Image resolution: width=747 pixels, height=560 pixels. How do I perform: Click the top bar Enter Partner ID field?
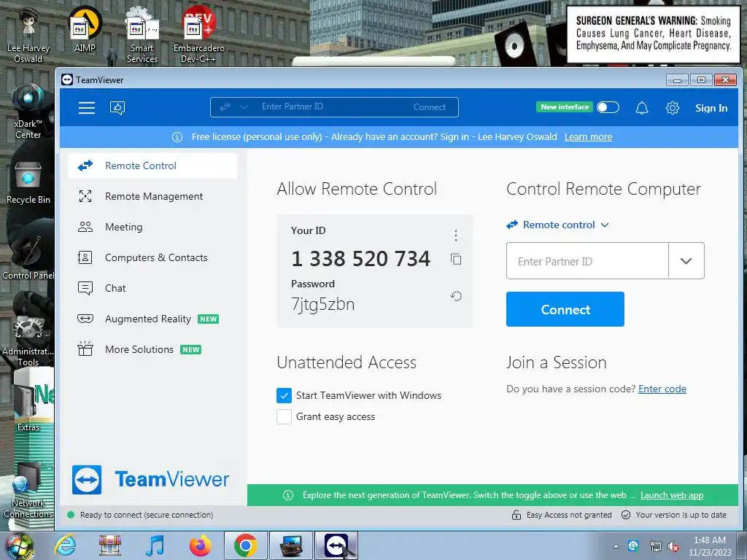333,107
